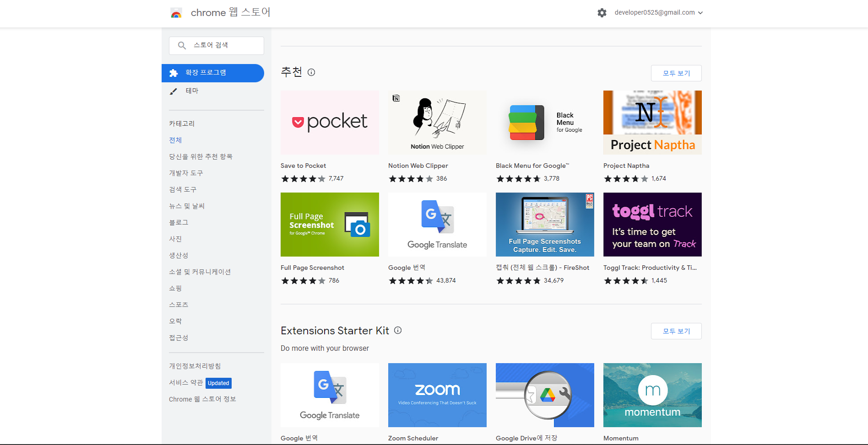
Task: Open the Chrome 웹 스토어 정보 link
Action: click(202, 399)
